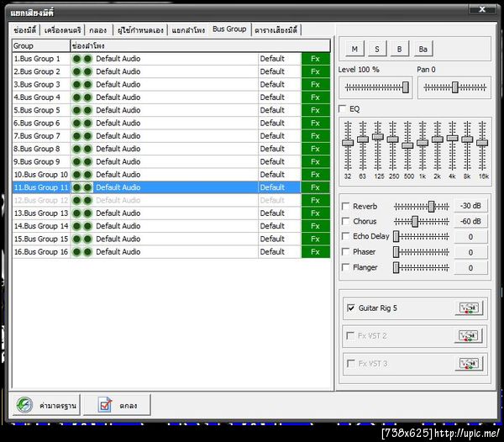Switch to the แยกลำโพง tab
The image size is (504, 442).
point(188,30)
